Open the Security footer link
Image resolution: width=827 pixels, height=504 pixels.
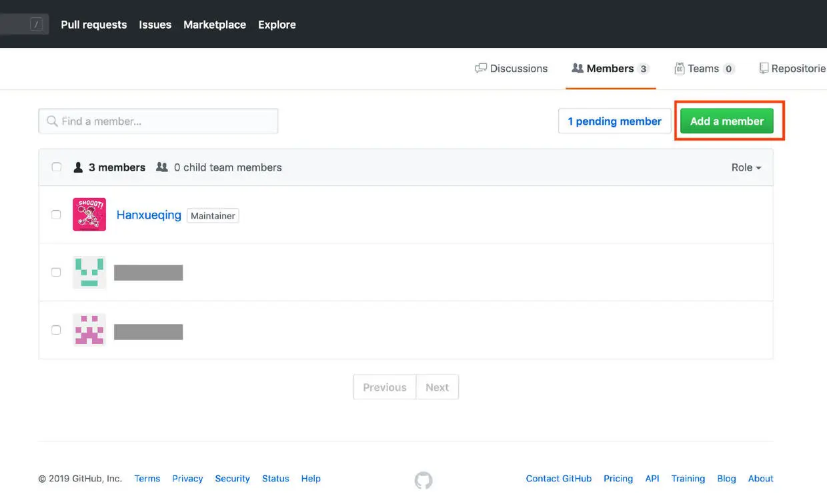[232, 479]
